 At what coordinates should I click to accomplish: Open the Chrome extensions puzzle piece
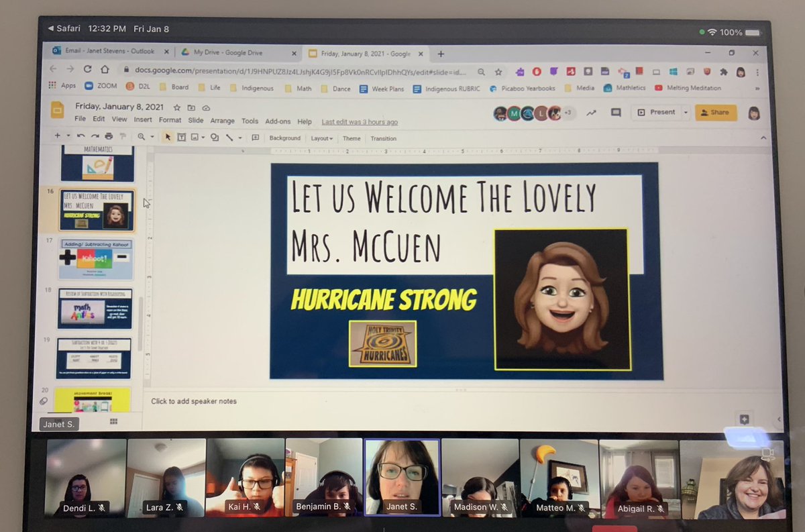click(x=724, y=72)
